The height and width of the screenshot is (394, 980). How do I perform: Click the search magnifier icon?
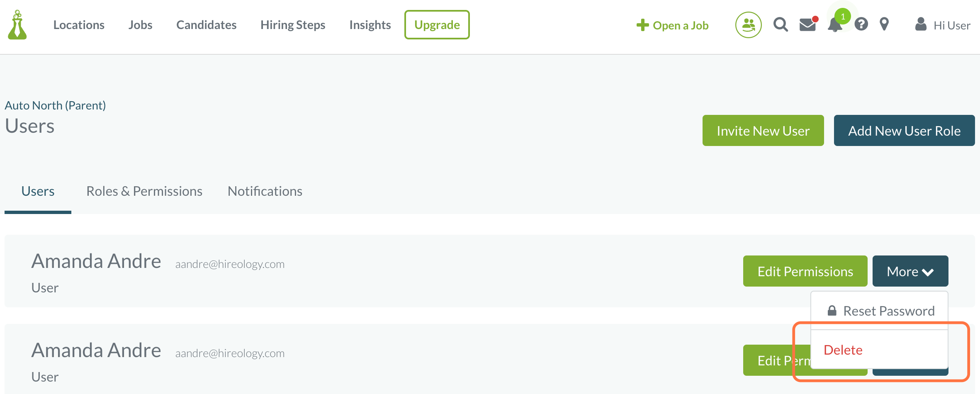coord(780,24)
